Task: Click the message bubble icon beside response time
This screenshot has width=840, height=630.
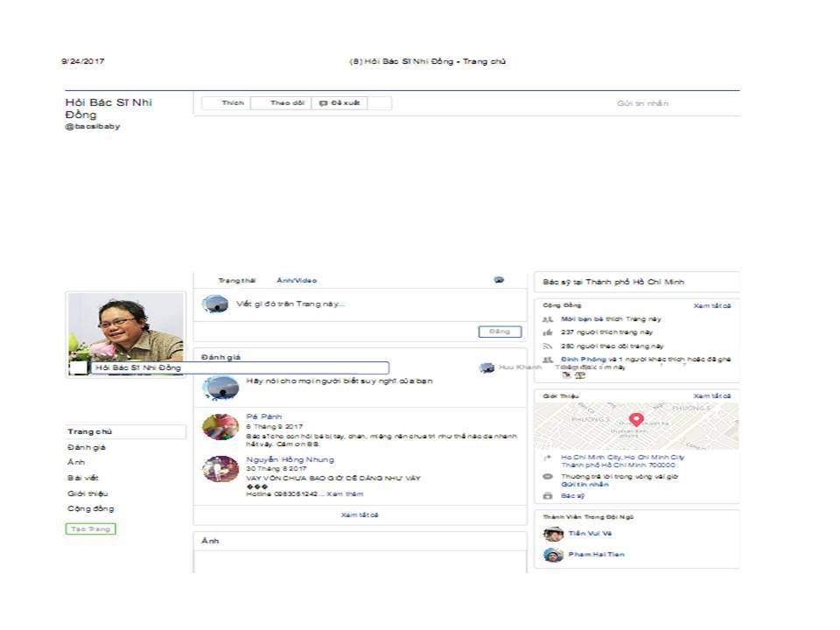Action: click(x=548, y=477)
